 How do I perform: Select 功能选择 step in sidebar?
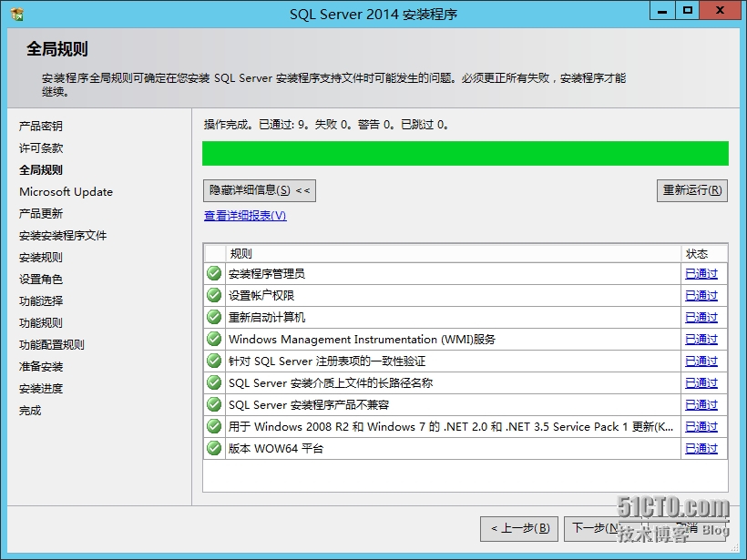pyautogui.click(x=41, y=301)
